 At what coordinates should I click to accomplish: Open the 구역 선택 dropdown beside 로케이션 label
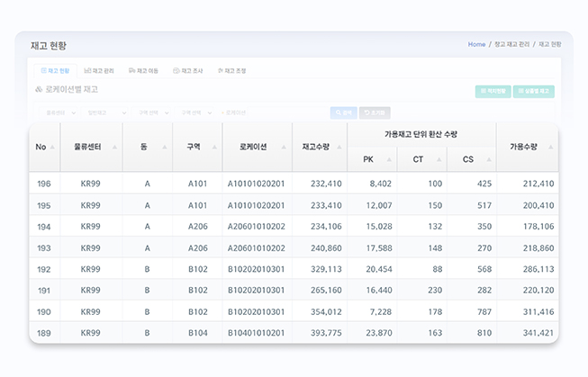coord(194,112)
